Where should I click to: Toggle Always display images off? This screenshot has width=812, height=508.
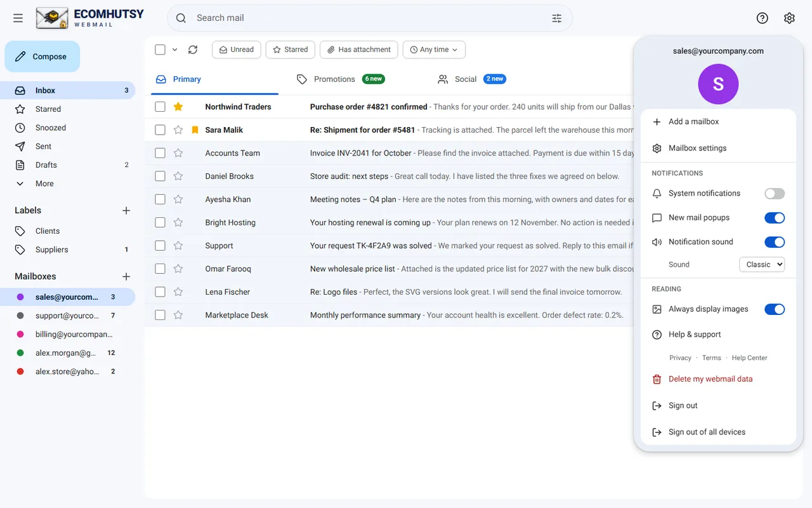pos(775,309)
